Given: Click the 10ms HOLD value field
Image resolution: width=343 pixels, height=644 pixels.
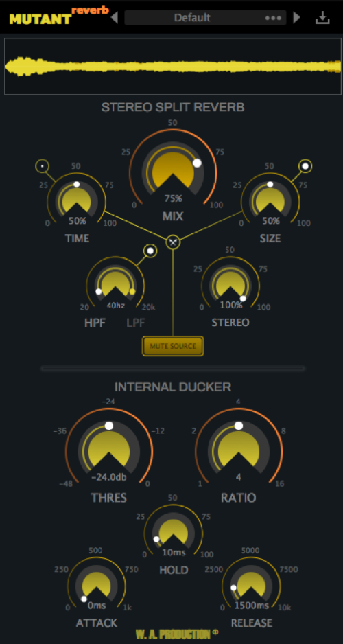Looking at the screenshot, I should coord(173,553).
